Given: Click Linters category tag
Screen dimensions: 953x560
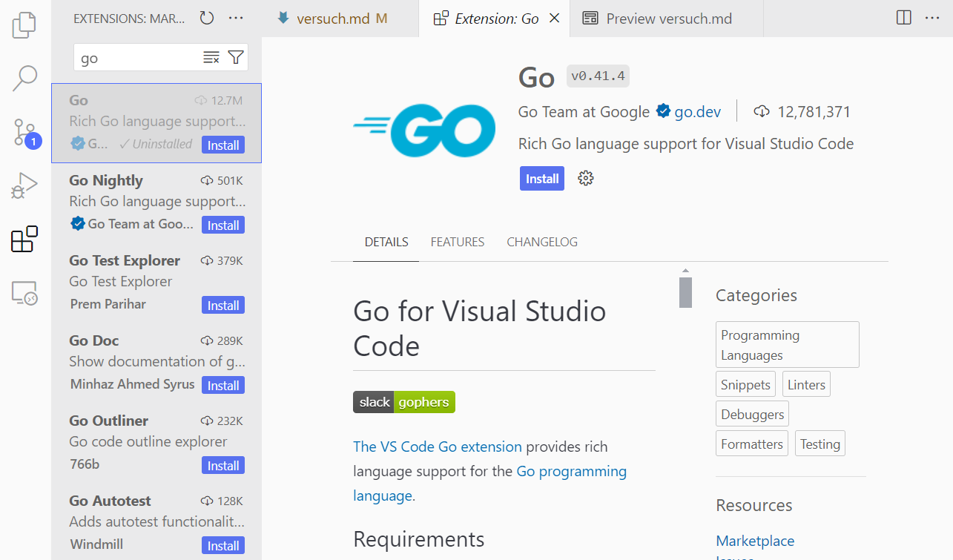Looking at the screenshot, I should (x=806, y=384).
